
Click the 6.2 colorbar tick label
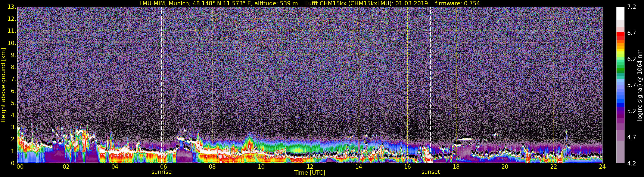[x=632, y=59]
